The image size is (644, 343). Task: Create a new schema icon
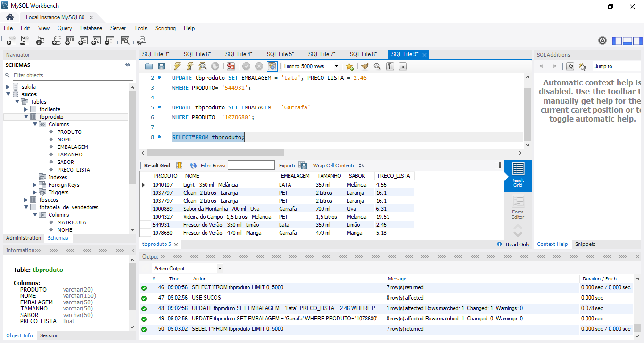[57, 41]
